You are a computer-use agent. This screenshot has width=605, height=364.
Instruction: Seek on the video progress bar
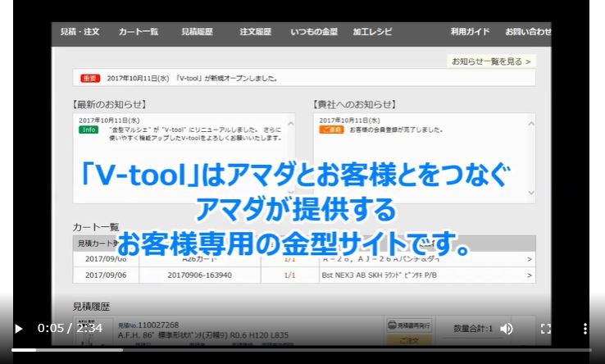coord(301,350)
